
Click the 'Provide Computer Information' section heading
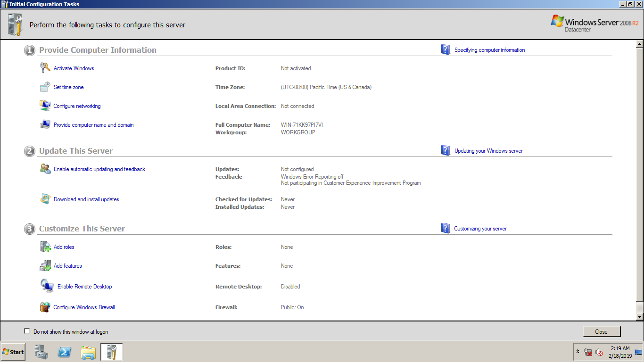click(x=98, y=50)
